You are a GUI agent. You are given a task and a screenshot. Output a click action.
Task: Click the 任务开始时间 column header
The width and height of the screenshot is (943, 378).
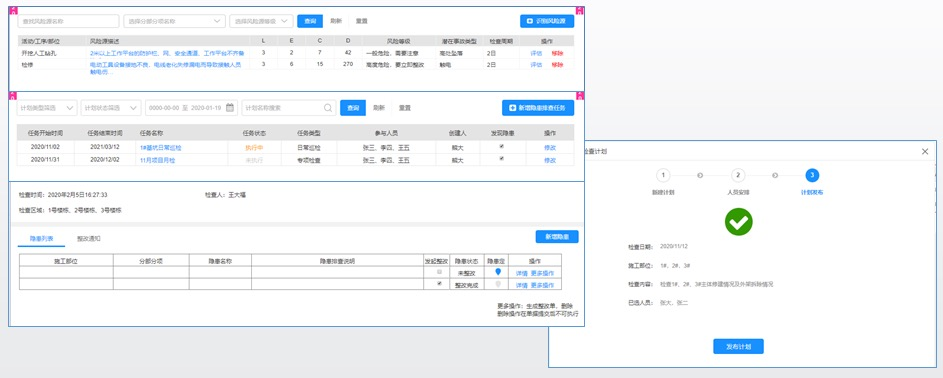tap(46, 133)
